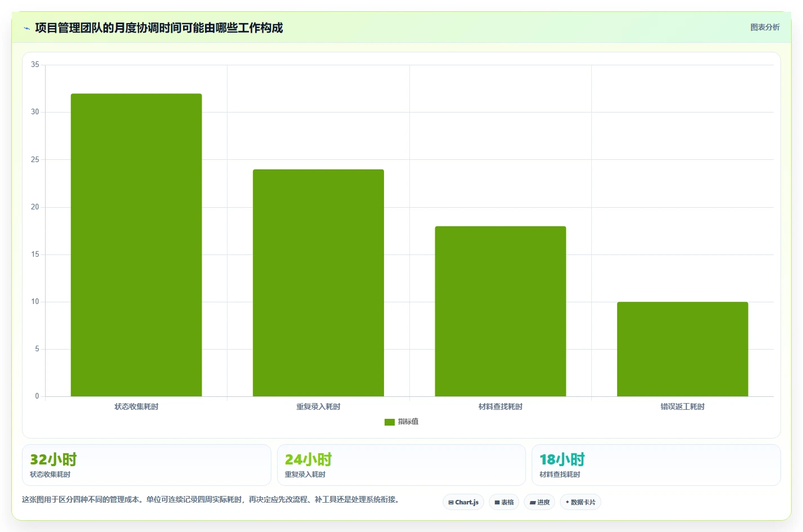
Task: Click the 状态收集耗时 x-axis label
Action: (x=136, y=406)
